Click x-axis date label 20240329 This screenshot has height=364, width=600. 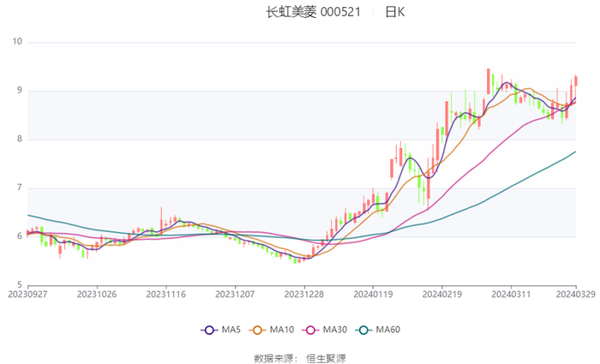coord(575,294)
